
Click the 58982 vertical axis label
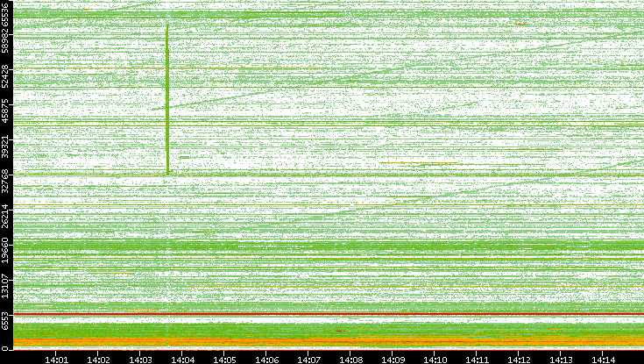5,41
